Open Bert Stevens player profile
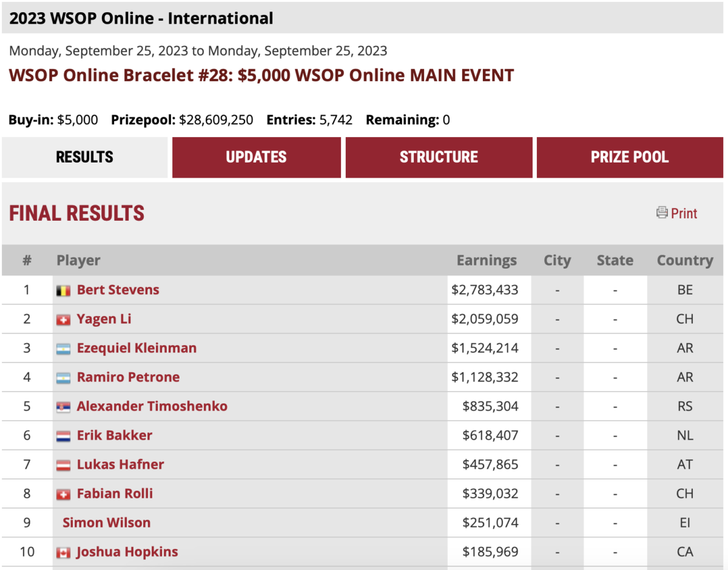 (118, 290)
